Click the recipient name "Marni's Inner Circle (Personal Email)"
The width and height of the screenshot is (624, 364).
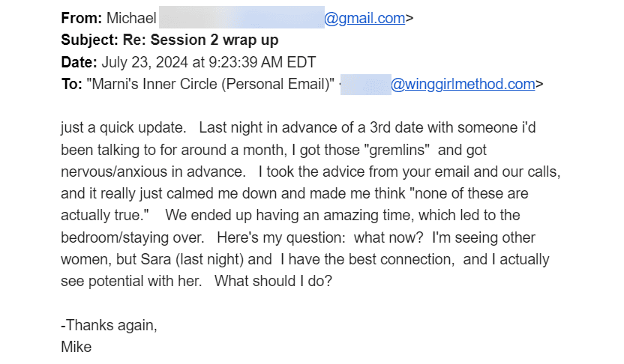tap(211, 84)
